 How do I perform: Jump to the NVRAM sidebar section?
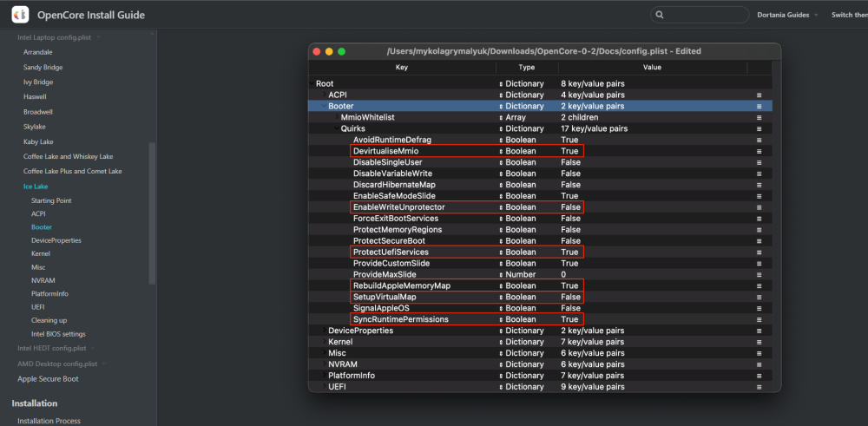(43, 280)
